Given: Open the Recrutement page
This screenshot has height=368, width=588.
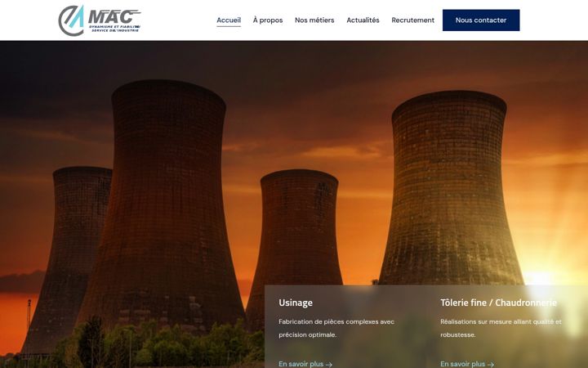Looking at the screenshot, I should 413,20.
